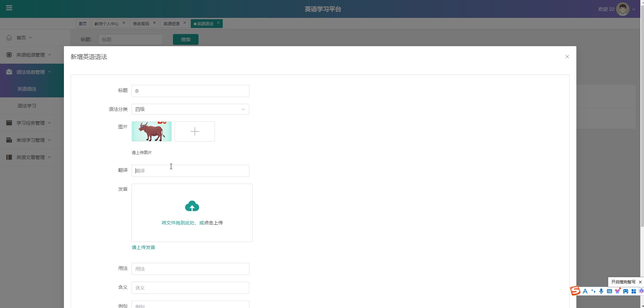Toggle the hamburger sidebar menu icon
This screenshot has height=308, width=644.
click(9, 8)
